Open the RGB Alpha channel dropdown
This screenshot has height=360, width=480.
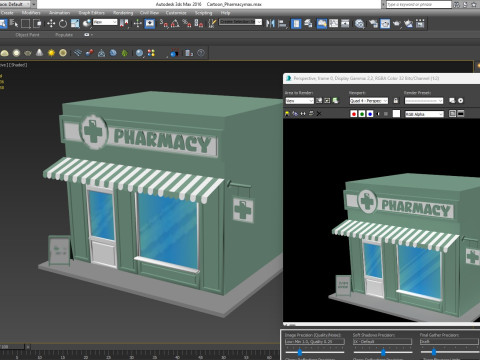point(424,114)
